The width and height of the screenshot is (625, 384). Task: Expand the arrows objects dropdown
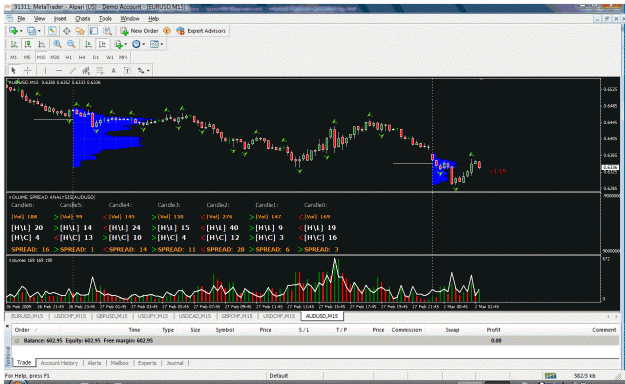click(148, 71)
